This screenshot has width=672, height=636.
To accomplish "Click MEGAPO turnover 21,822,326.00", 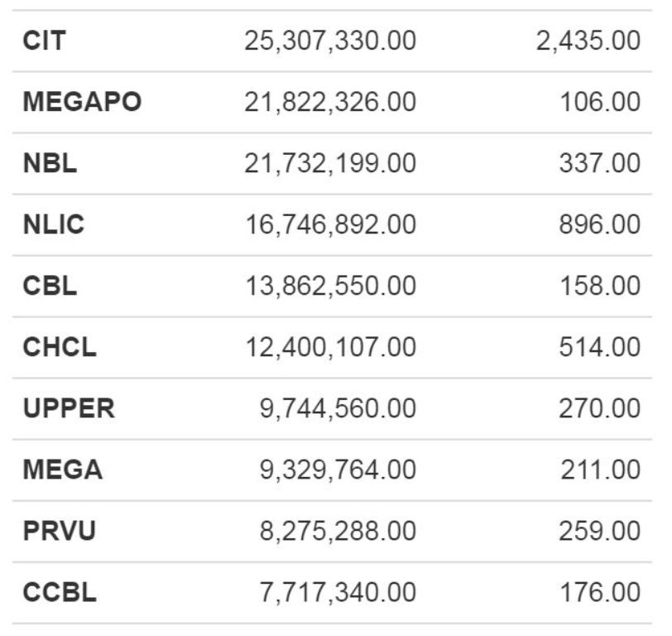I will (330, 102).
